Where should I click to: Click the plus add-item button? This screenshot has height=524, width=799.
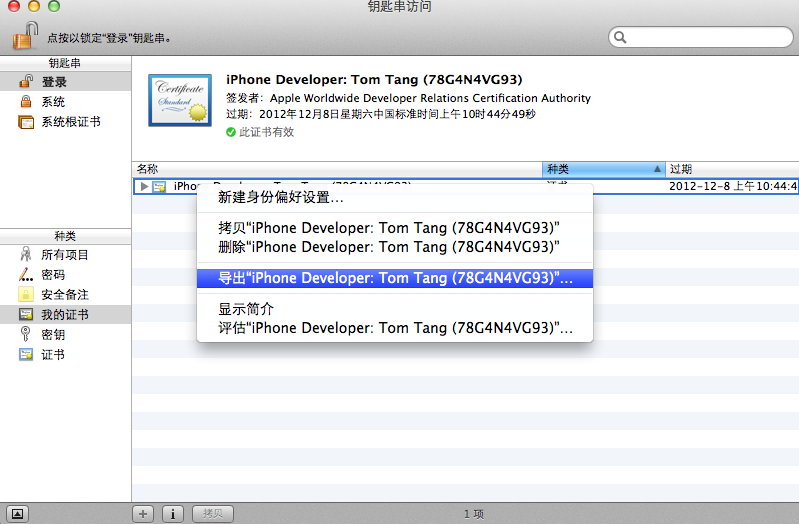[143, 514]
